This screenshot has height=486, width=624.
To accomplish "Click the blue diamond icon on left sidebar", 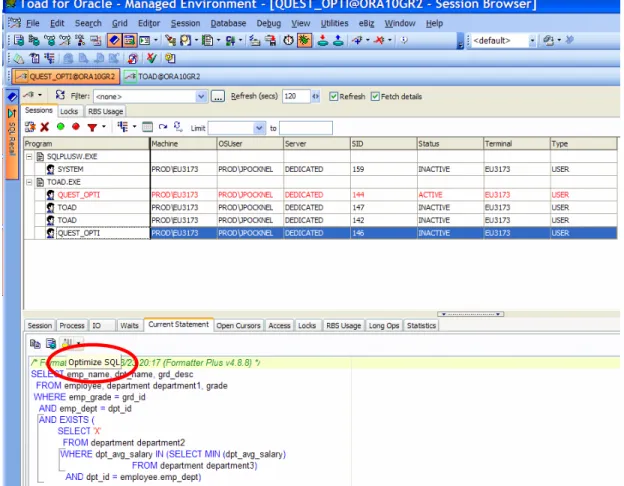I will [12, 97].
